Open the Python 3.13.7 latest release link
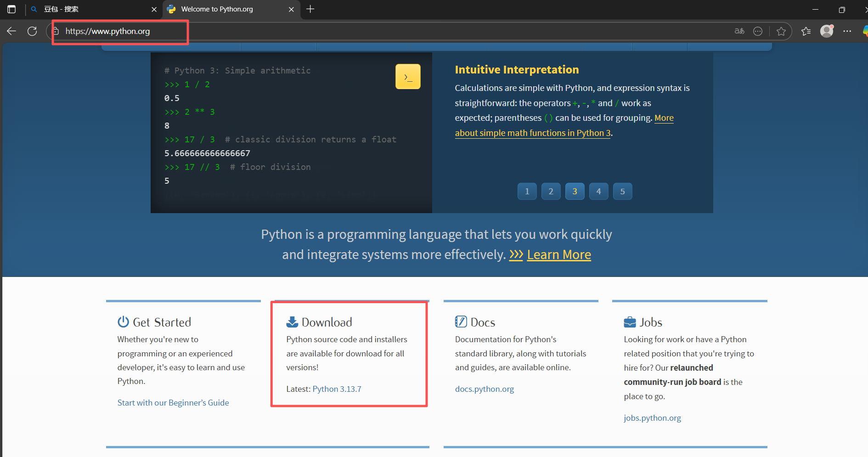The image size is (868, 457). 337,389
